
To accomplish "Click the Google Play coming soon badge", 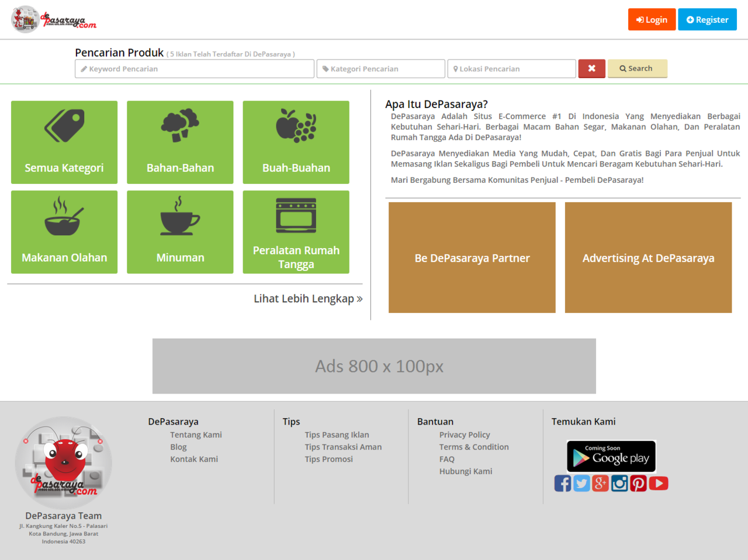I will coord(611,456).
